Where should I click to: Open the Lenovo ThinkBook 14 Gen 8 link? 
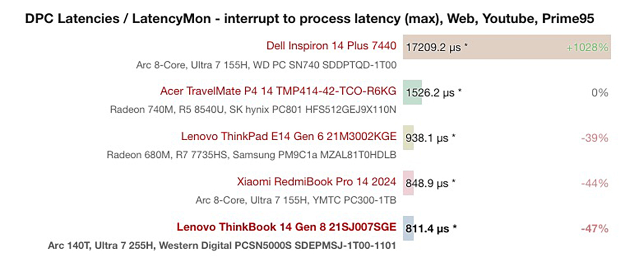point(287,228)
